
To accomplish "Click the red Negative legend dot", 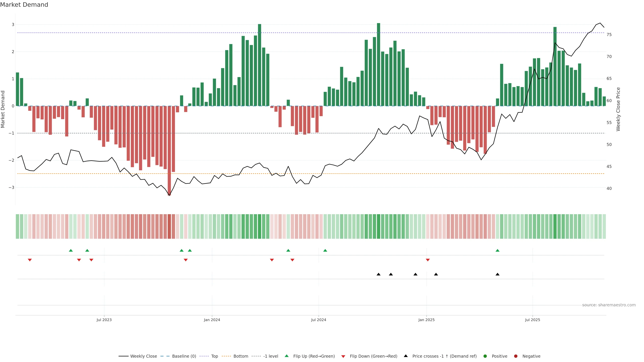I will pyautogui.click(x=516, y=356).
